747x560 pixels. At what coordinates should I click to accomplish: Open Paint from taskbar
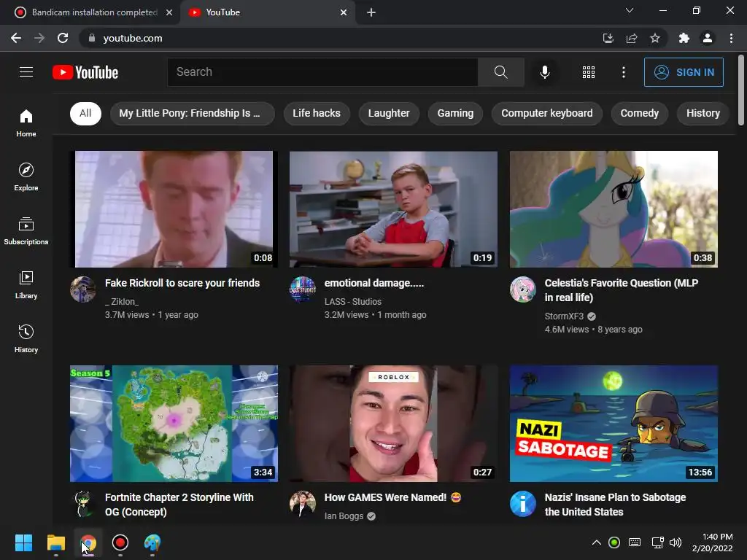pos(152,542)
